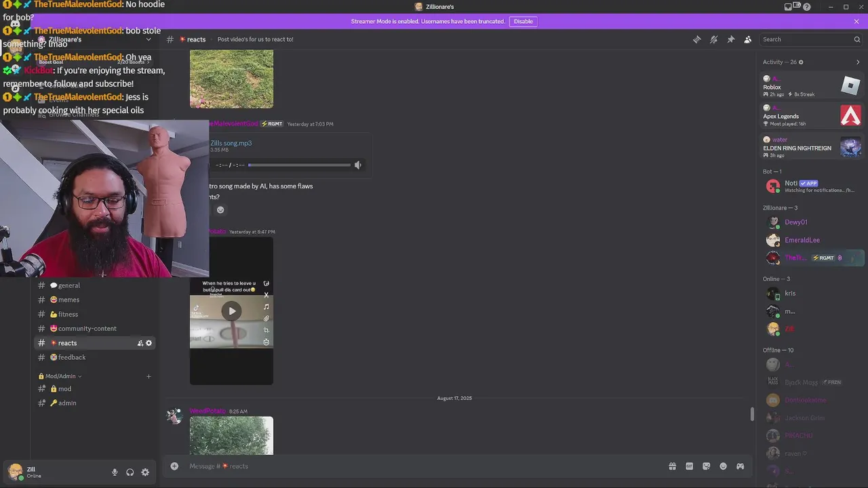This screenshot has height=488, width=868.
Task: Open the mod channel
Action: coord(95,388)
